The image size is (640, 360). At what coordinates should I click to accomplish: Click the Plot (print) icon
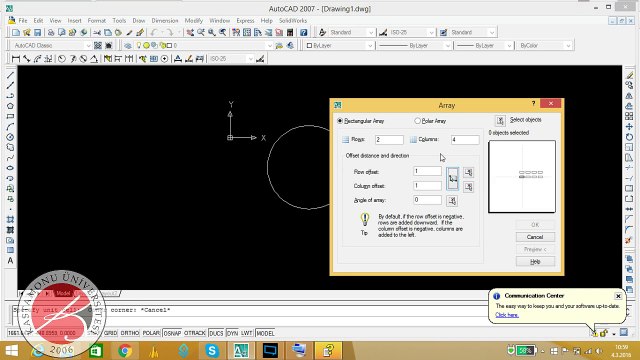click(51, 32)
